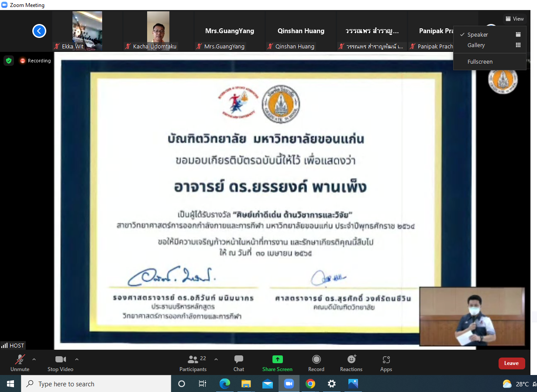Viewport: 537px width, 392px height.
Task: Expand the Participants options chevron
Action: 216,360
